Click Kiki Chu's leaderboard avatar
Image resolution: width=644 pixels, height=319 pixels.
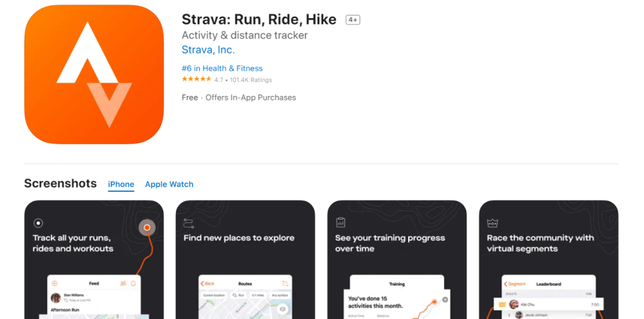(513, 304)
